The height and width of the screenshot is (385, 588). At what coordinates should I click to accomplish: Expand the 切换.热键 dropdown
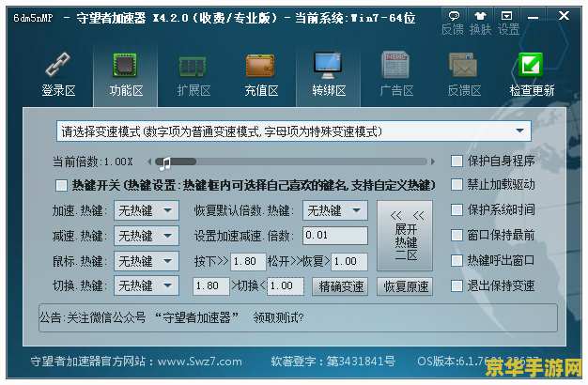147,286
